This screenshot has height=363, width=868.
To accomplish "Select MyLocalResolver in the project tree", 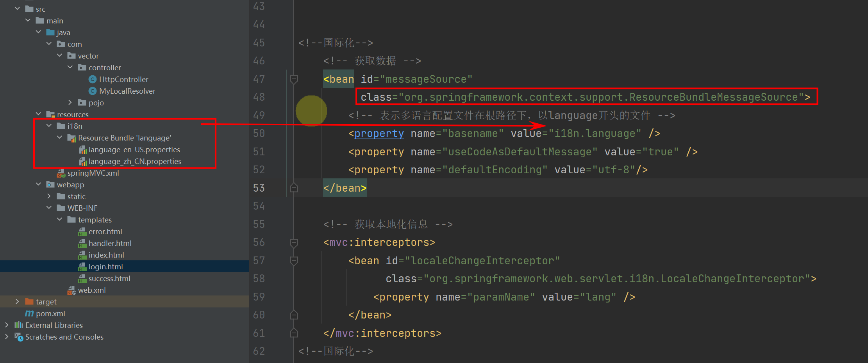I will (x=127, y=91).
